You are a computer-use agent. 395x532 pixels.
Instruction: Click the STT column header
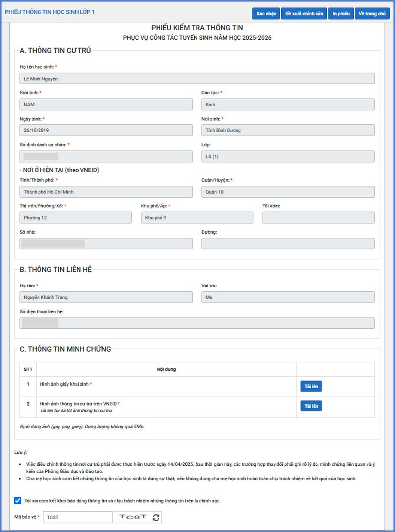click(28, 369)
